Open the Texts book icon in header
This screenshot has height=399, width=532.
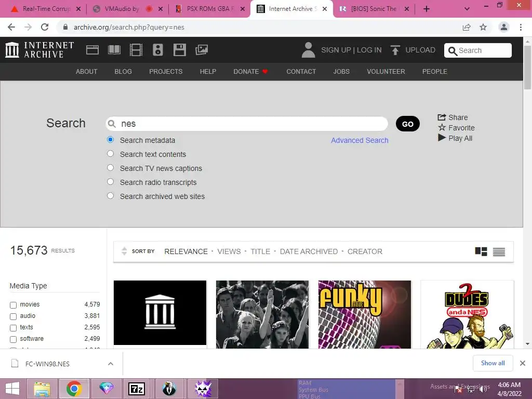point(114,50)
